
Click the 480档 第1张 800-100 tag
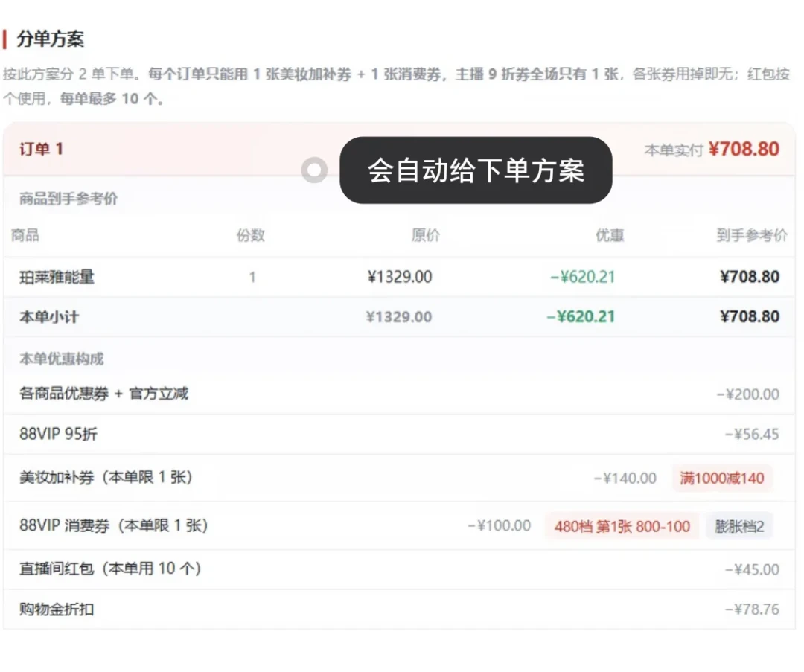tap(622, 526)
